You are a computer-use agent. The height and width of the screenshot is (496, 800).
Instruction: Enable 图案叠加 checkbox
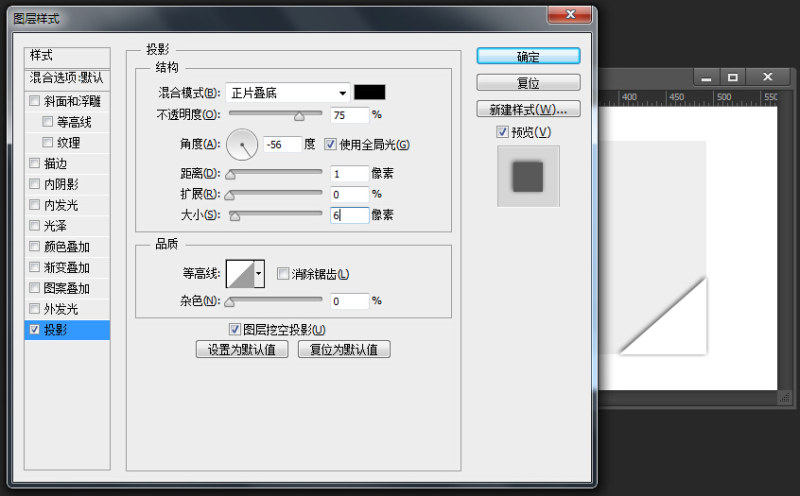[34, 288]
